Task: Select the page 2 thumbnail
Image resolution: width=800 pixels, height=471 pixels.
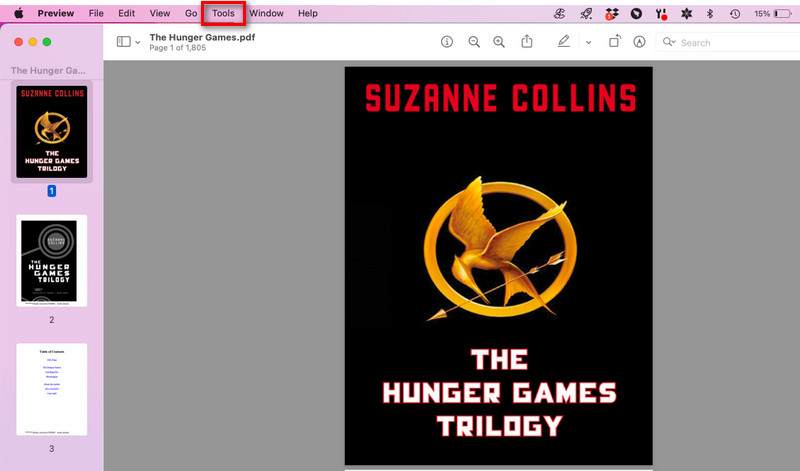Action: click(x=52, y=260)
